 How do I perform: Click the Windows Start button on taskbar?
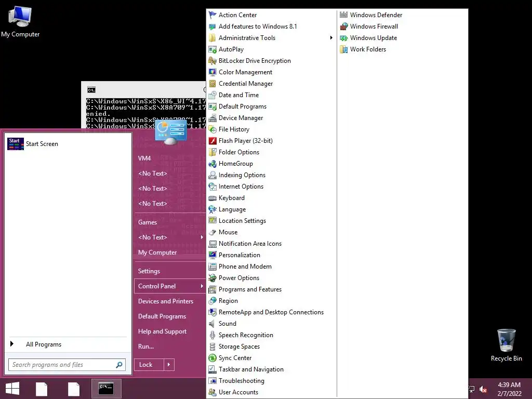pos(12,389)
